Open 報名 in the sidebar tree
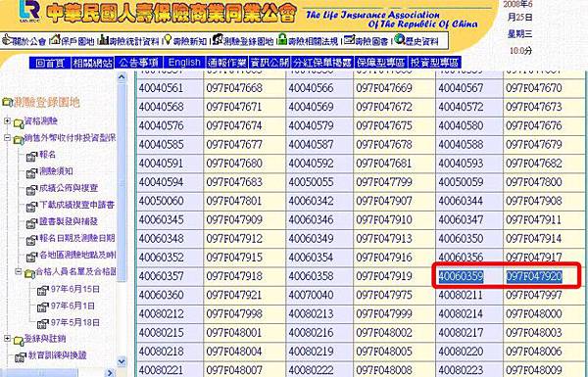 47,154
